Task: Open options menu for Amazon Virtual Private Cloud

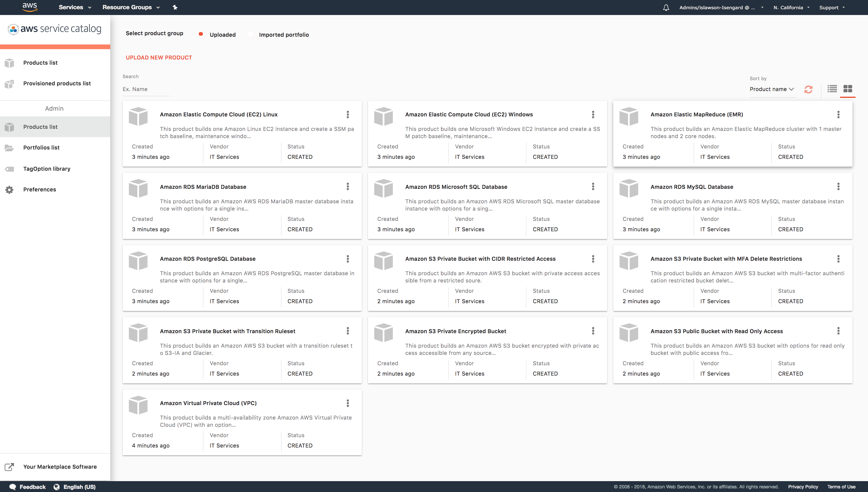Action: pos(348,403)
